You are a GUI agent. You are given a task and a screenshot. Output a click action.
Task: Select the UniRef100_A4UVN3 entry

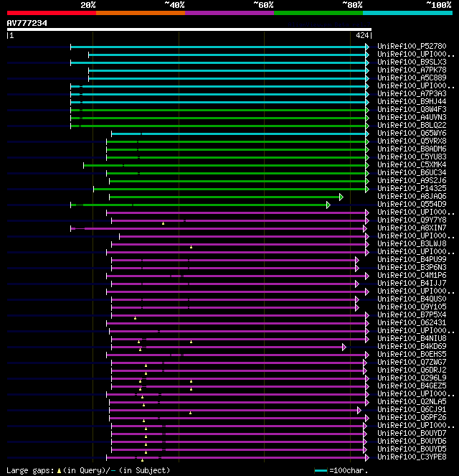point(412,117)
